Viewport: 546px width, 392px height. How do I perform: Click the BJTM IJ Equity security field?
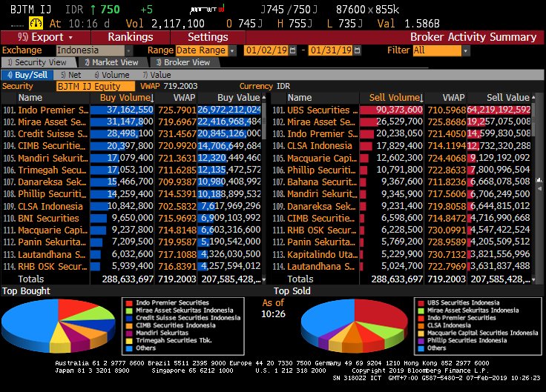tap(96, 86)
